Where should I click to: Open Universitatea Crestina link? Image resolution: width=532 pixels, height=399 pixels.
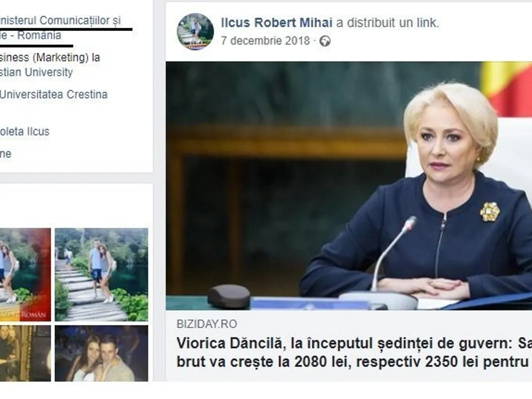point(54,94)
